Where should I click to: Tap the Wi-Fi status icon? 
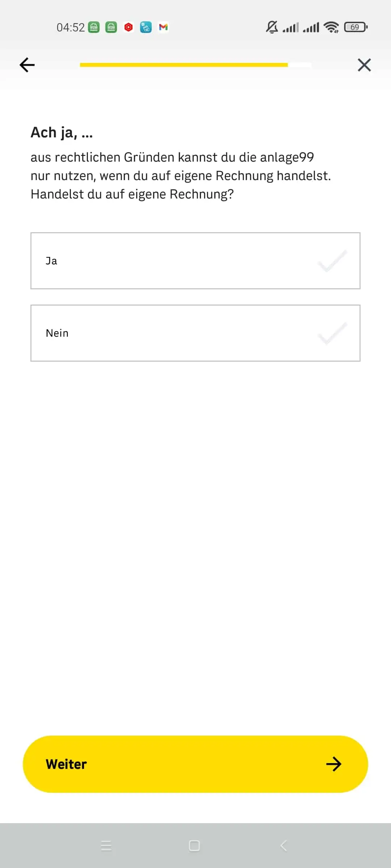(x=331, y=27)
